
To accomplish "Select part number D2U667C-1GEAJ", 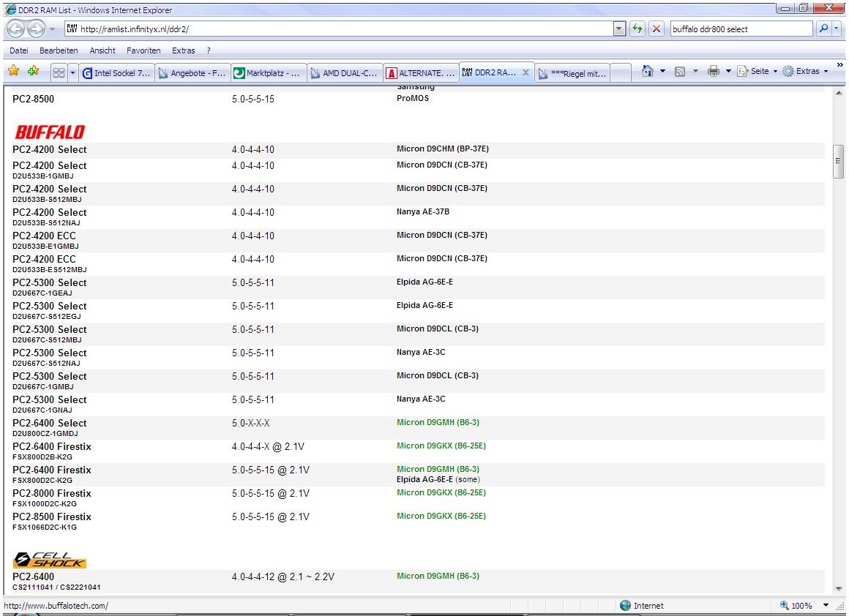I will point(42,293).
